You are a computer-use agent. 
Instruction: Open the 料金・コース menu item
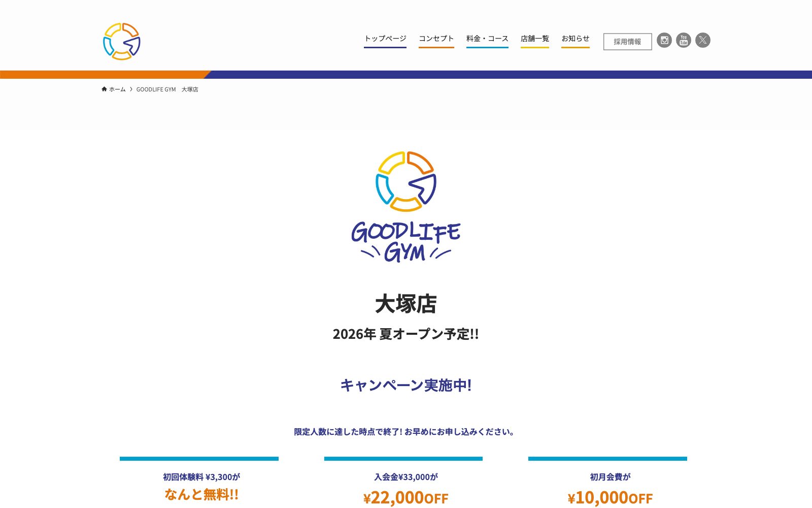[487, 39]
